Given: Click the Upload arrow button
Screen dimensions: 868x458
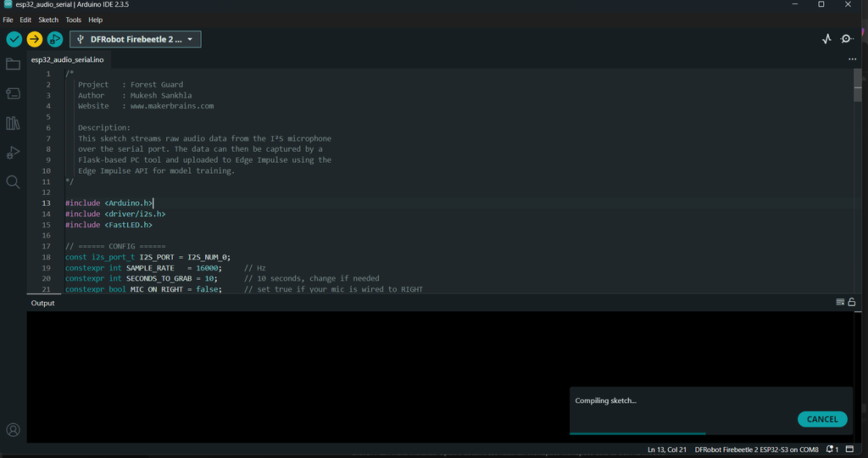Looking at the screenshot, I should click(34, 39).
